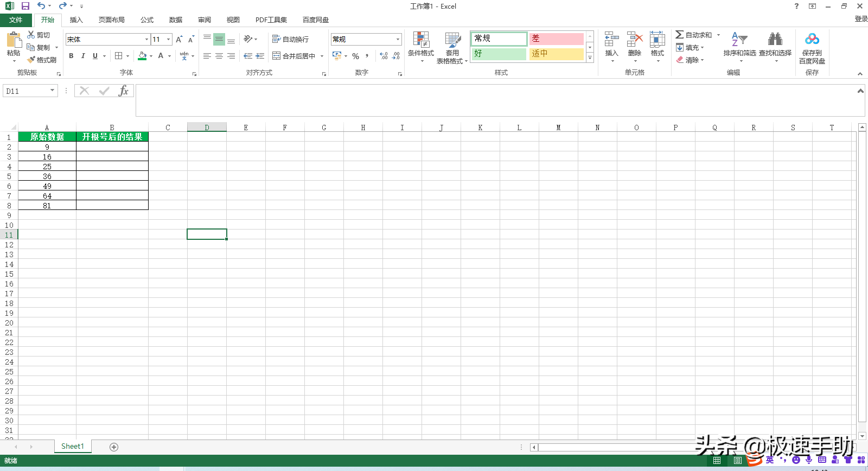Apply comma thousands separator style
The image size is (868, 471).
[x=367, y=56]
